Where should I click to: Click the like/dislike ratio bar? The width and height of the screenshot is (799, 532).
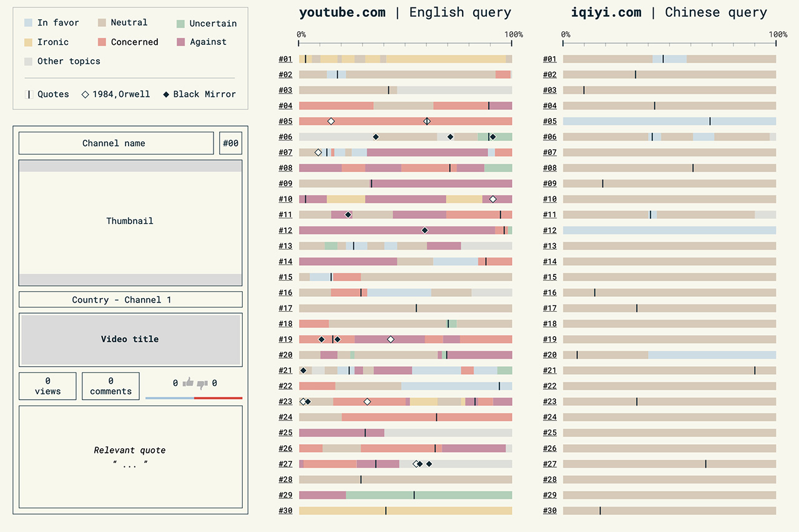pyautogui.click(x=194, y=397)
